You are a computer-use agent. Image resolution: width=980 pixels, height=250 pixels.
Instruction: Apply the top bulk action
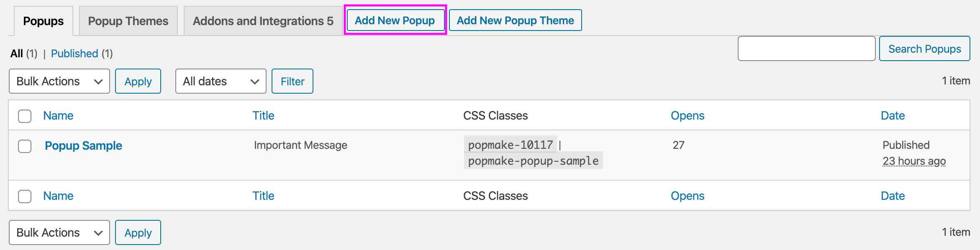click(138, 81)
